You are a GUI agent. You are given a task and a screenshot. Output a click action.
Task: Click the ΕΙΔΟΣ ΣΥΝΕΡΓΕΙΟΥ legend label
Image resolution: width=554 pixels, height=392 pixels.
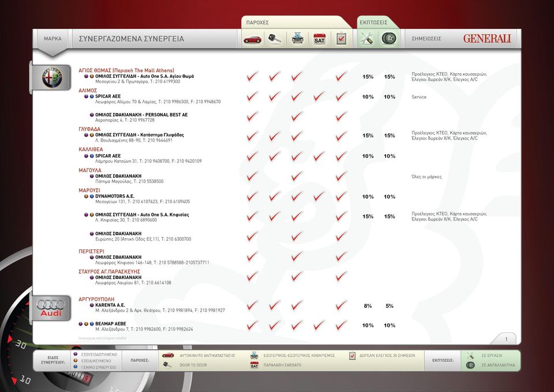click(53, 360)
